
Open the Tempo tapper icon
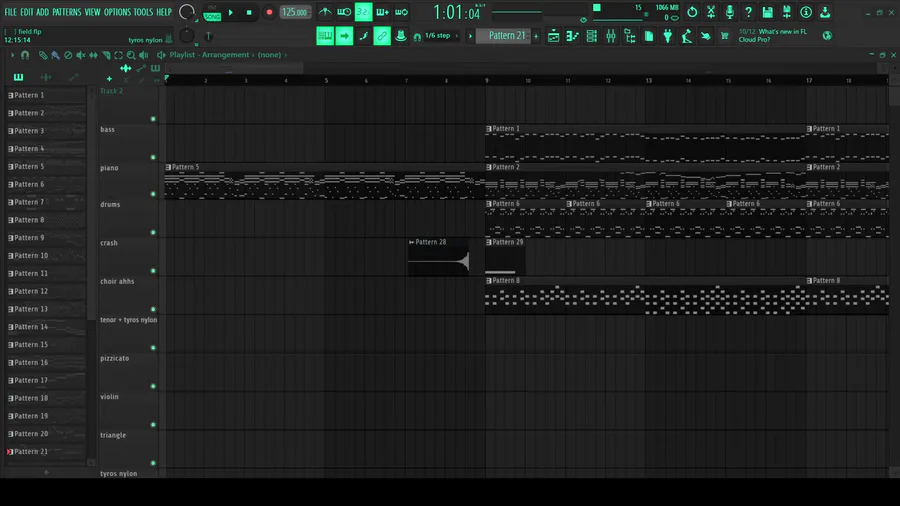point(686,36)
